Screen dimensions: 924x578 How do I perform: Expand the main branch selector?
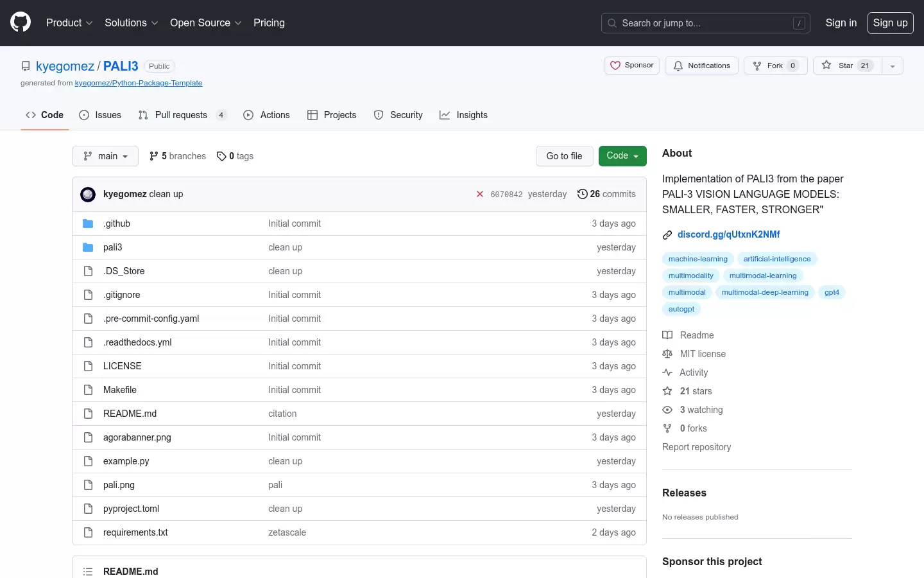pos(105,156)
